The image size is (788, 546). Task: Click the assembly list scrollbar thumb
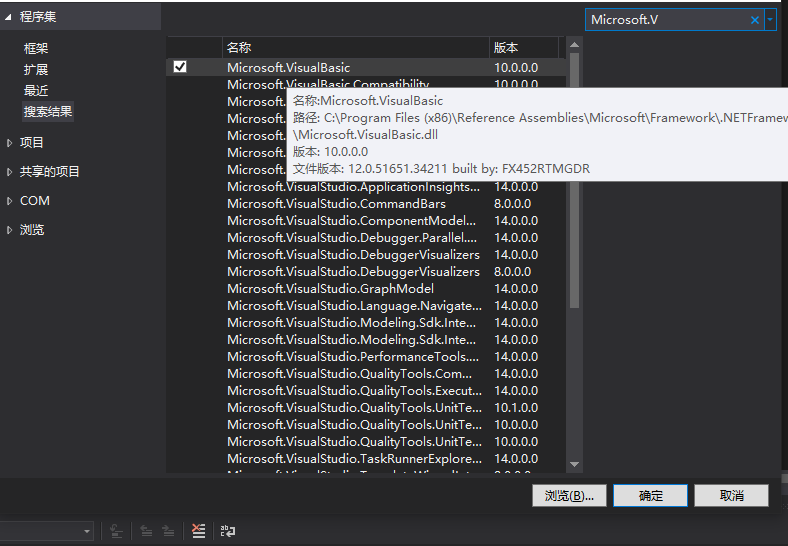(574, 181)
